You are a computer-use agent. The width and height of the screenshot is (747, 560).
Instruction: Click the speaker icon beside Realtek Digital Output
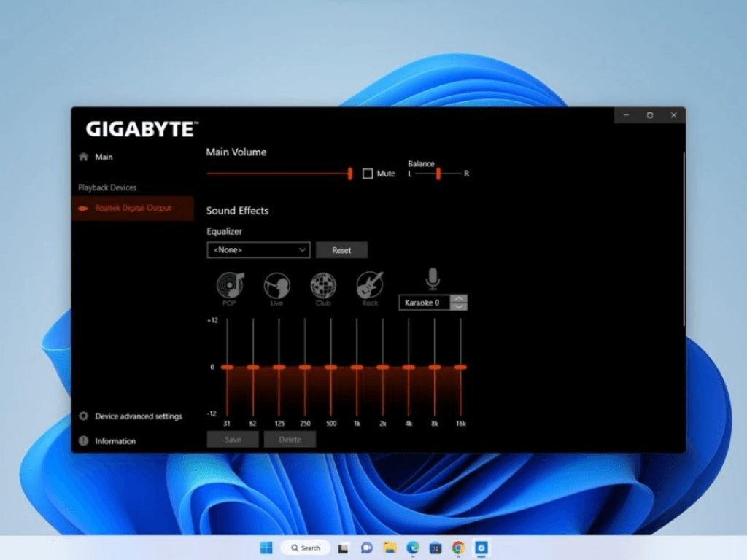click(82, 209)
